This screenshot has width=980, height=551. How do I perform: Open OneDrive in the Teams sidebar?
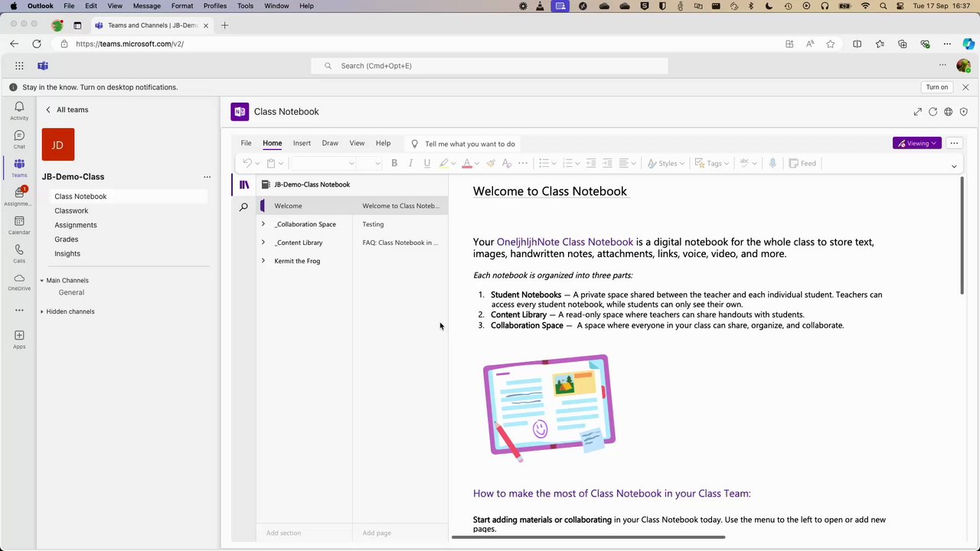pos(19,282)
